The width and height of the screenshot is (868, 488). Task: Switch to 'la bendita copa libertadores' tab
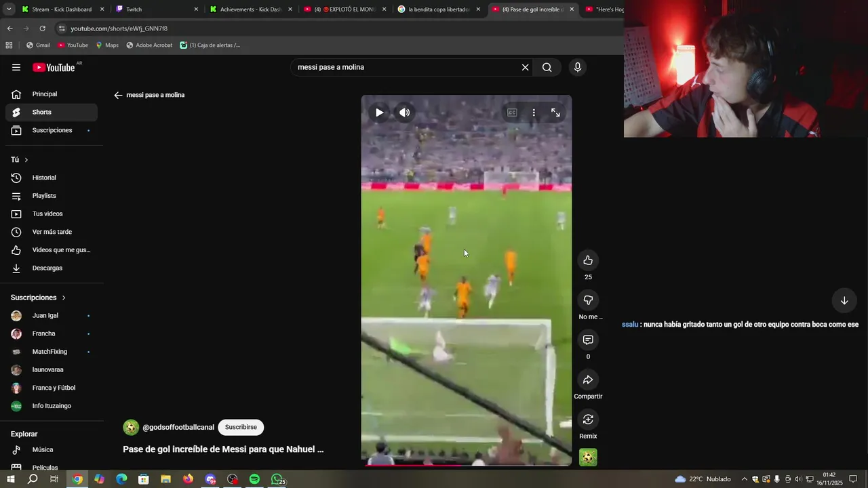click(x=439, y=9)
